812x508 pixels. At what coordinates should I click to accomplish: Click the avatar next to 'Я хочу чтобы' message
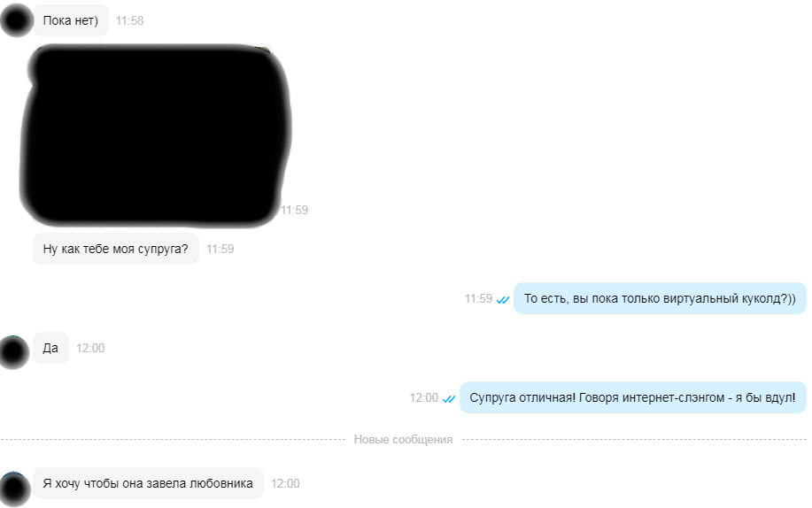(14, 488)
